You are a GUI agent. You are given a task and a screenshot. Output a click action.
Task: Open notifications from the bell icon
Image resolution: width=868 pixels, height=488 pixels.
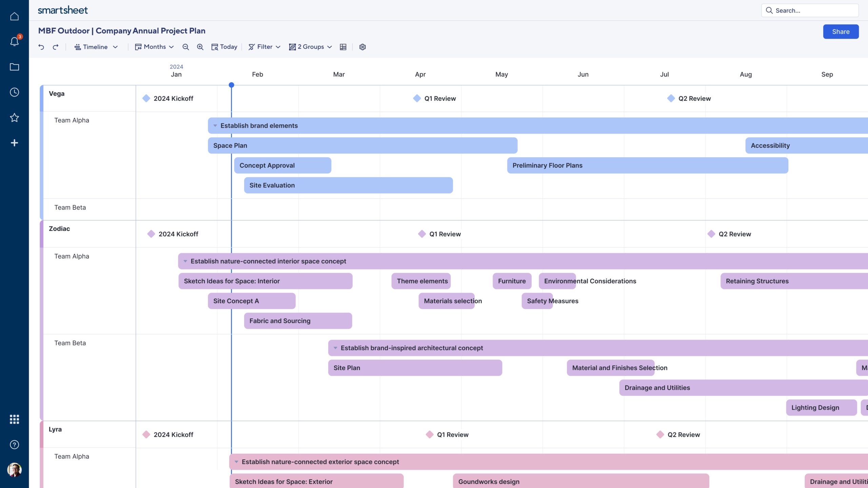click(x=15, y=41)
